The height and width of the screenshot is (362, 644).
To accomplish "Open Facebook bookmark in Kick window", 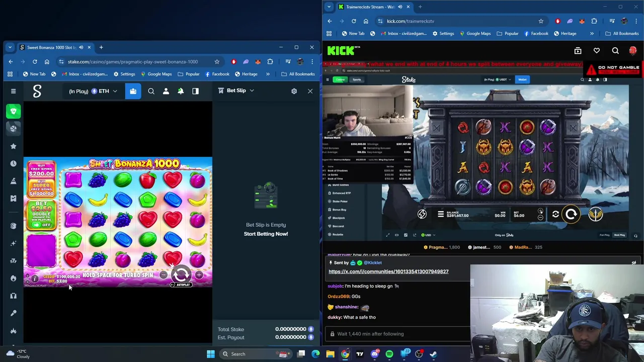I will [x=535, y=34].
